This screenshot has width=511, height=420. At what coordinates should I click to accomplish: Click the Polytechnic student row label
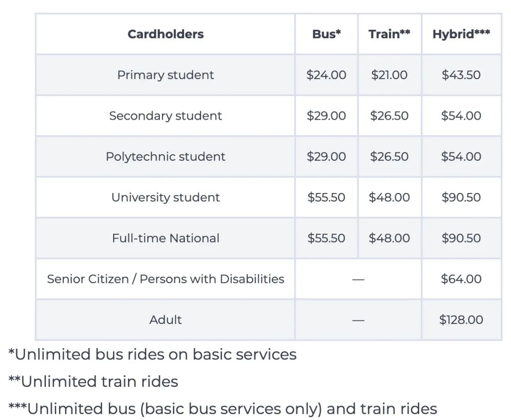(166, 157)
